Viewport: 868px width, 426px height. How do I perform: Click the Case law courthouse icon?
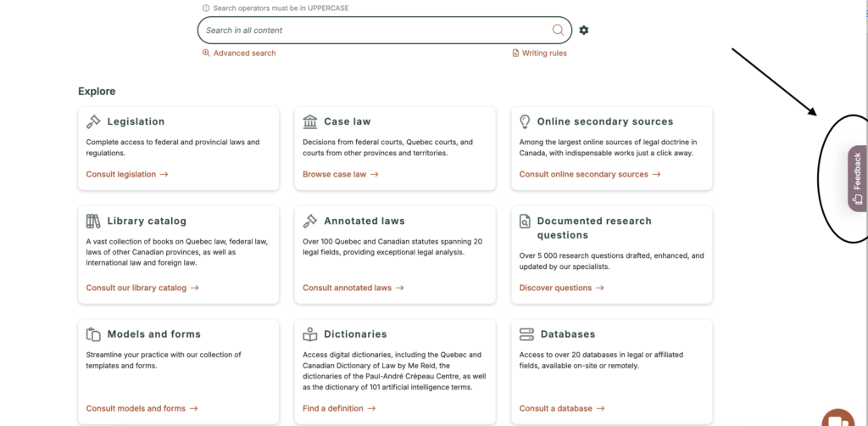[x=310, y=121]
